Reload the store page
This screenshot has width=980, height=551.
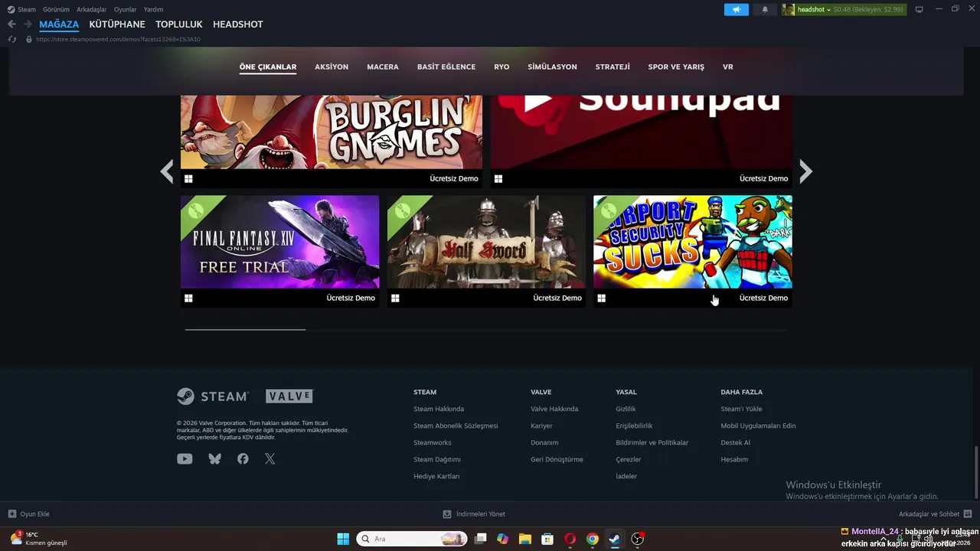point(11,39)
